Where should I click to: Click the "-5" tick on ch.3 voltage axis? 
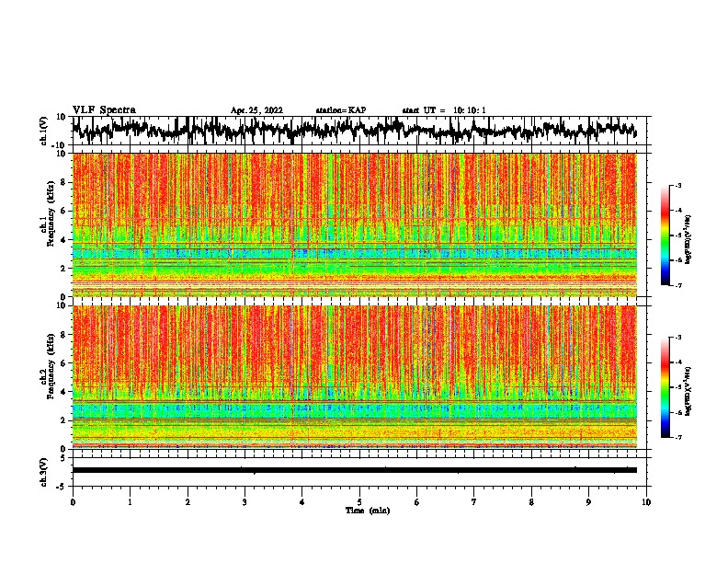62,487
